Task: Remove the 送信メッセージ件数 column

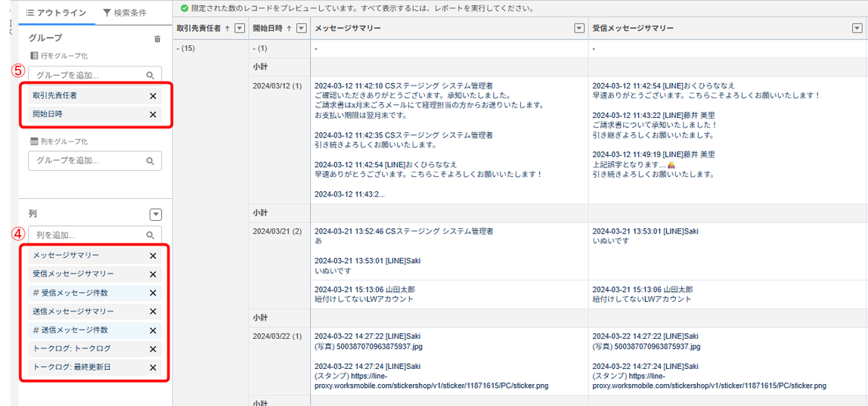Action: coord(153,330)
